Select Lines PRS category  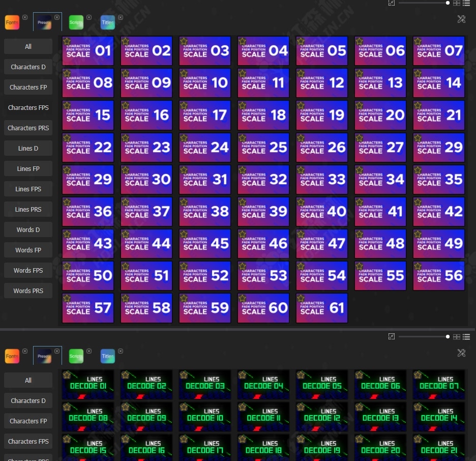tap(28, 209)
